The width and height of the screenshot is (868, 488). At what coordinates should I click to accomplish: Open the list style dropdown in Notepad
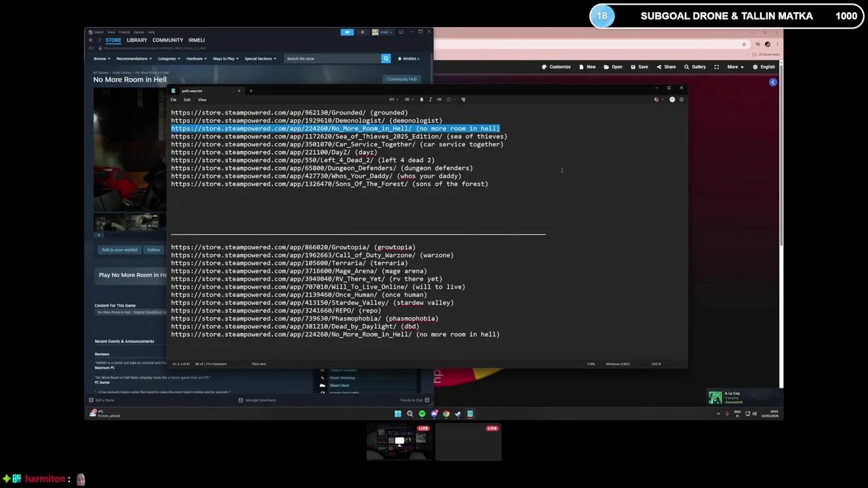410,100
